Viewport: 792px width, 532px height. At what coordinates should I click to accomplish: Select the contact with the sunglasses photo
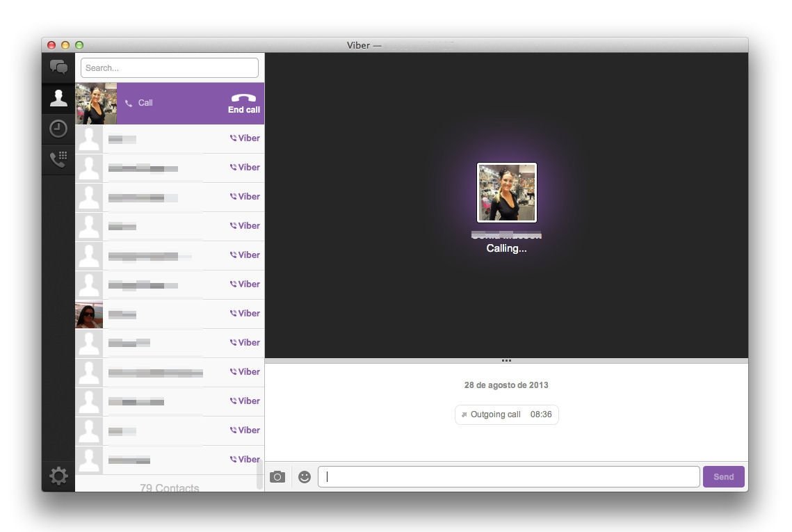pos(89,314)
